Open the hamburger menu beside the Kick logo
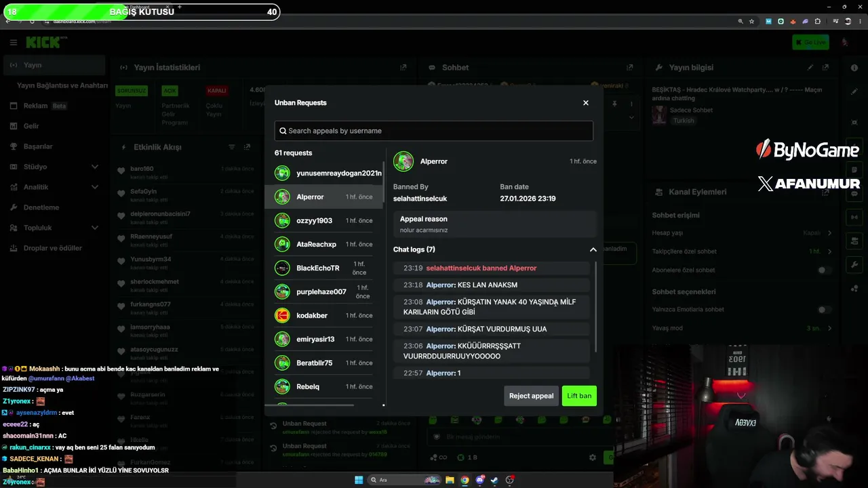868x488 pixels. coord(13,42)
